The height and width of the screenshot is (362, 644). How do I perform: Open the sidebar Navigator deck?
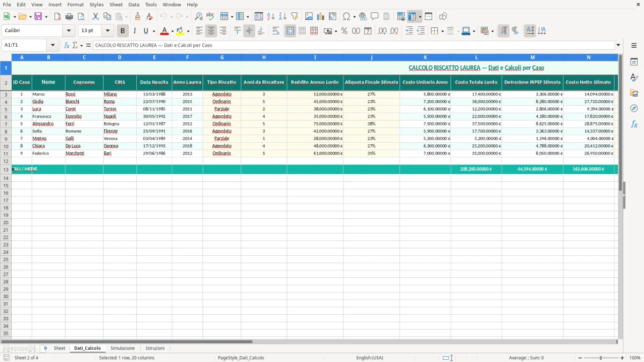[x=634, y=109]
